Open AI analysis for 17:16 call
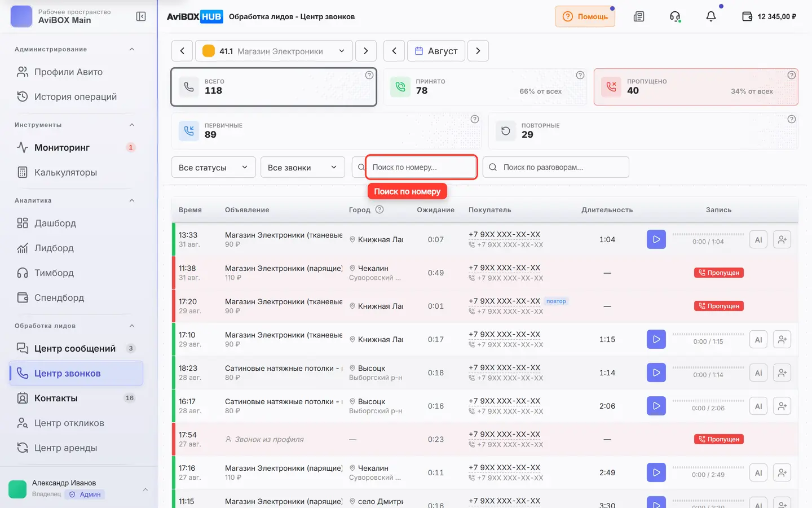Image resolution: width=812 pixels, height=508 pixels. click(x=758, y=472)
